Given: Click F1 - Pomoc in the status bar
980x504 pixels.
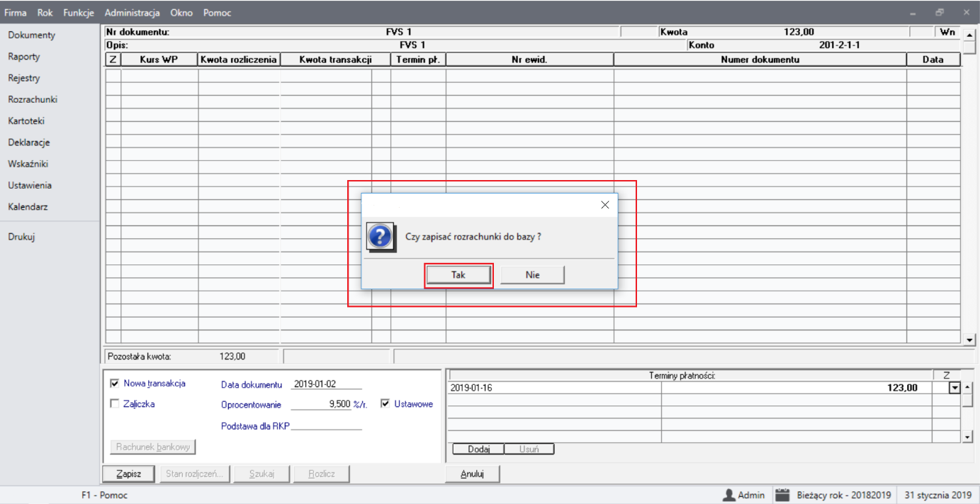Looking at the screenshot, I should point(104,495).
